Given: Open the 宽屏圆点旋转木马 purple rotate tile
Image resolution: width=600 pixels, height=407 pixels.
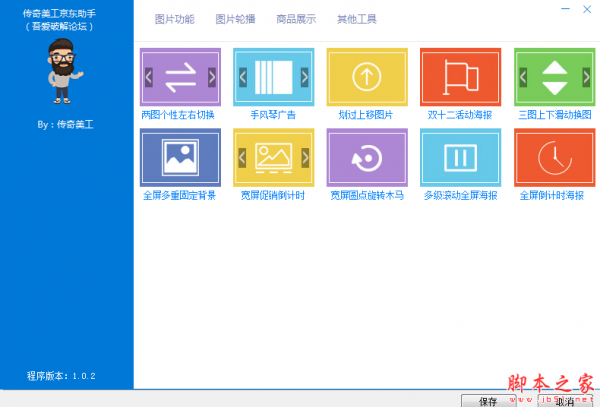Looking at the screenshot, I should (x=367, y=157).
